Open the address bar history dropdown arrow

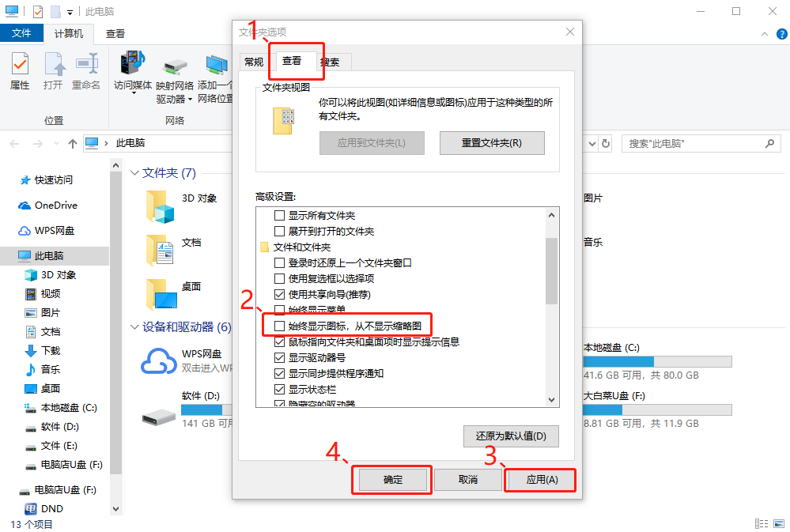point(592,144)
